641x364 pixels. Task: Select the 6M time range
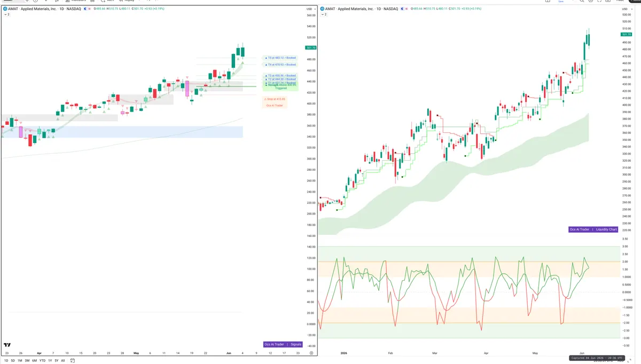pos(34,360)
